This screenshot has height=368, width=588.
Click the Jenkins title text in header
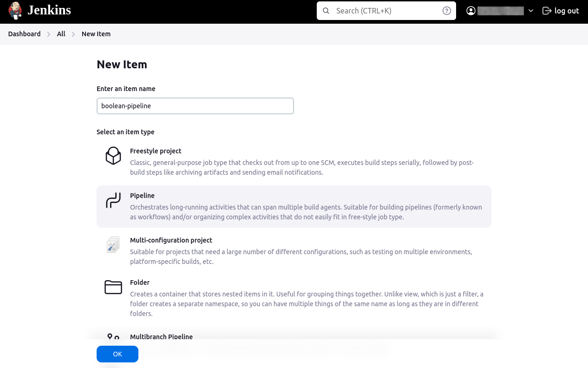(49, 10)
